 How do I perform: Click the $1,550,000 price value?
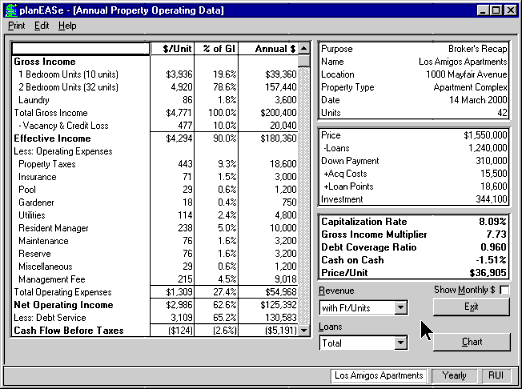click(x=485, y=135)
